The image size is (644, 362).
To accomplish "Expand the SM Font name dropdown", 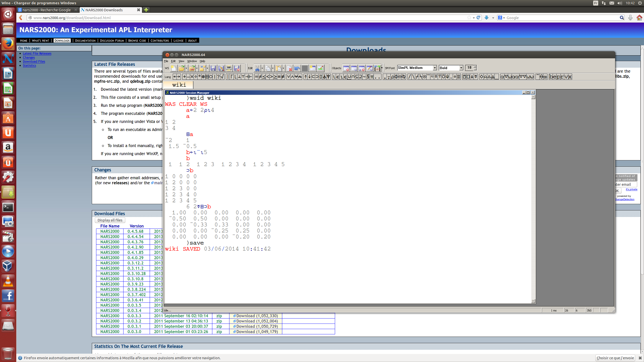I will click(x=435, y=68).
